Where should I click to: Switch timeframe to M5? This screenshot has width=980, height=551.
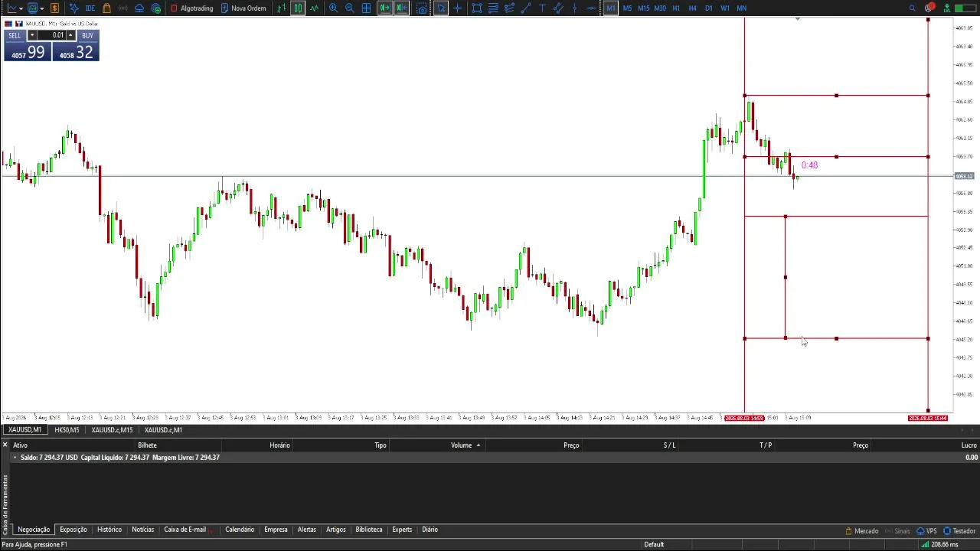tap(627, 8)
